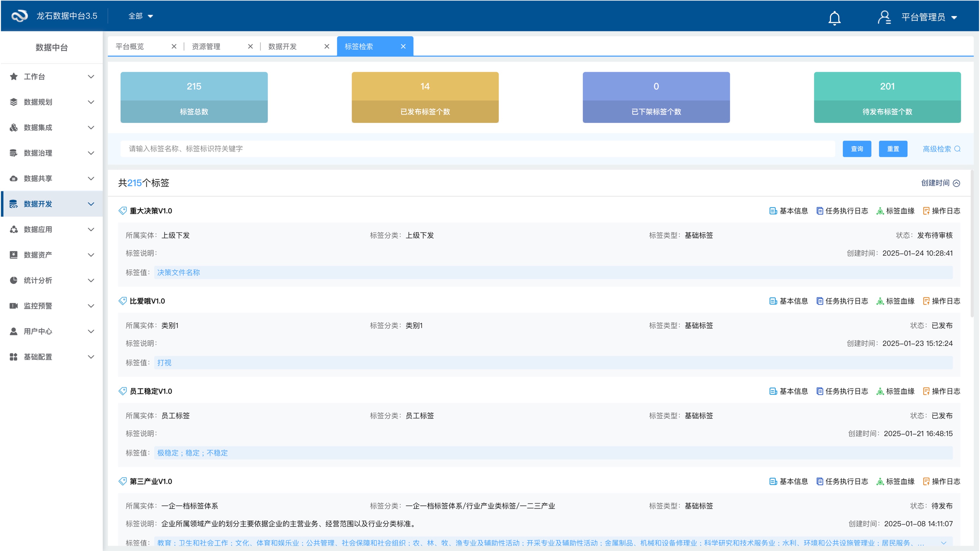This screenshot has width=980, height=551.
Task: Click the 数据共享 cloud icon
Action: point(14,178)
